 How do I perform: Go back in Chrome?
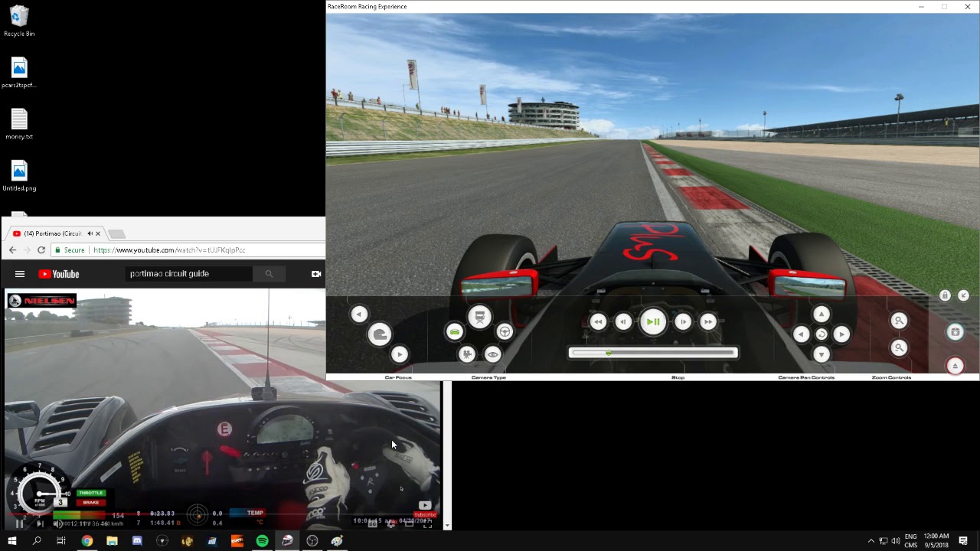click(x=12, y=250)
